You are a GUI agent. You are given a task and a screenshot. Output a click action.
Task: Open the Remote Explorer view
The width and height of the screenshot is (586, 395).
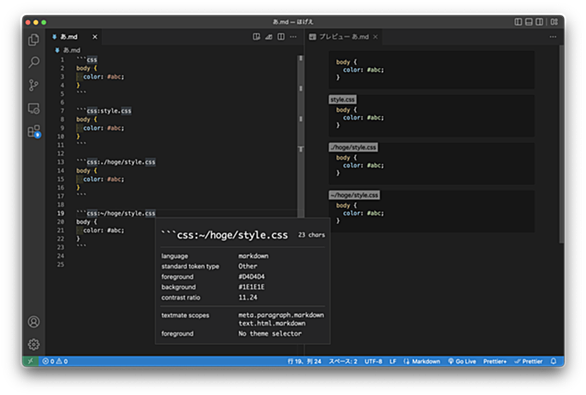34,108
